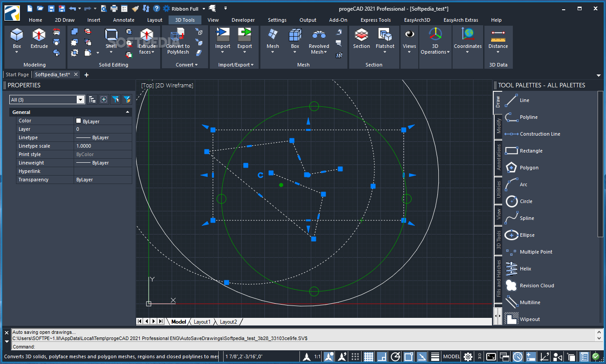Open the Start Page document tab
This screenshot has height=364, width=606.
(17, 74)
